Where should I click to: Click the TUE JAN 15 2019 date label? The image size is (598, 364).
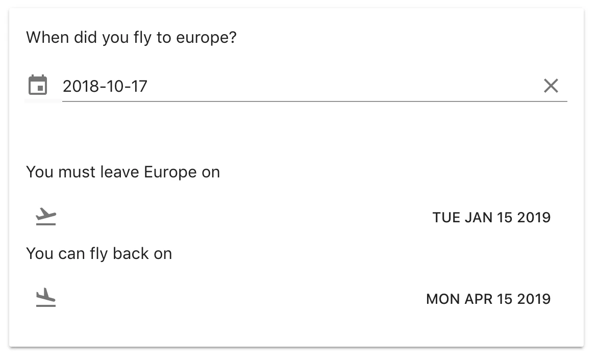click(x=491, y=217)
